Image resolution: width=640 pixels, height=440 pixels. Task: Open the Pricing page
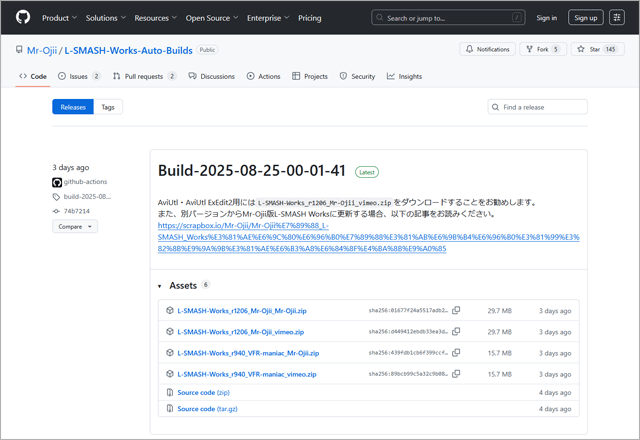pyautogui.click(x=309, y=18)
